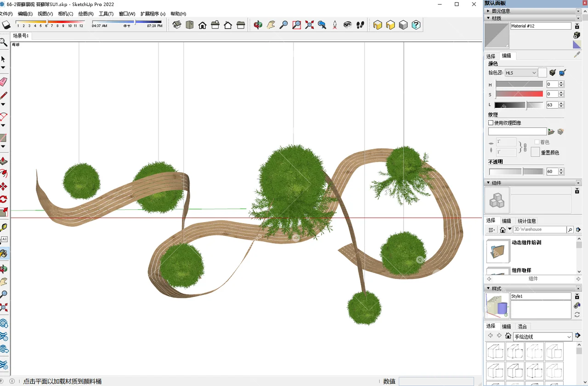Click the Zoom Extents tool
This screenshot has height=386, width=588.
pyautogui.click(x=309, y=25)
